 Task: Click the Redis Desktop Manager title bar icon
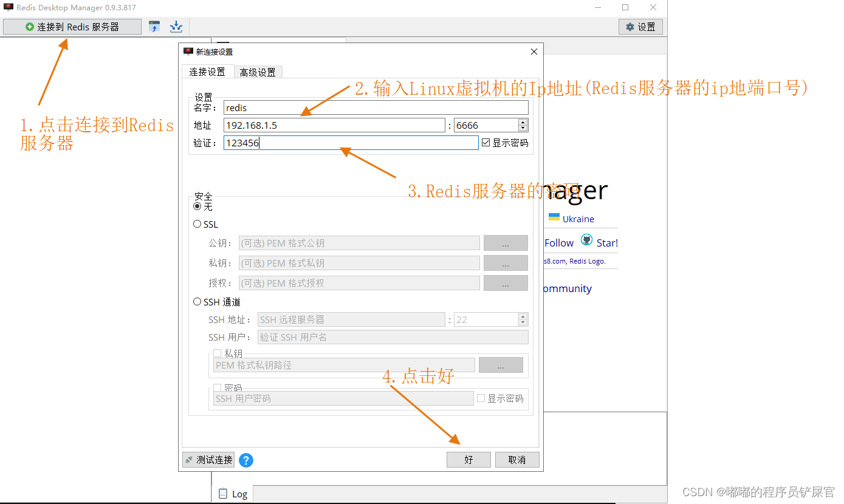[x=9, y=7]
